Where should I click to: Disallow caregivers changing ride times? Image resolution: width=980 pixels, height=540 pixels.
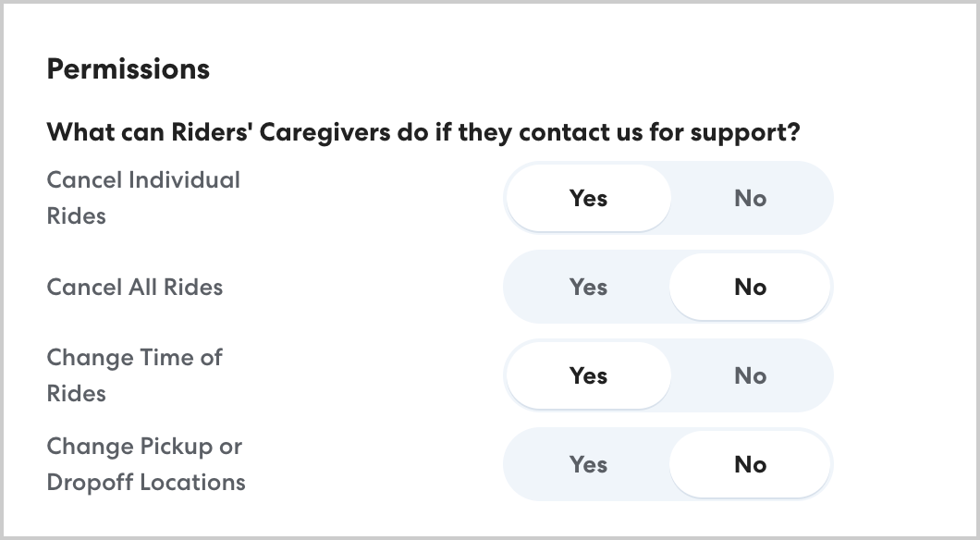(750, 375)
